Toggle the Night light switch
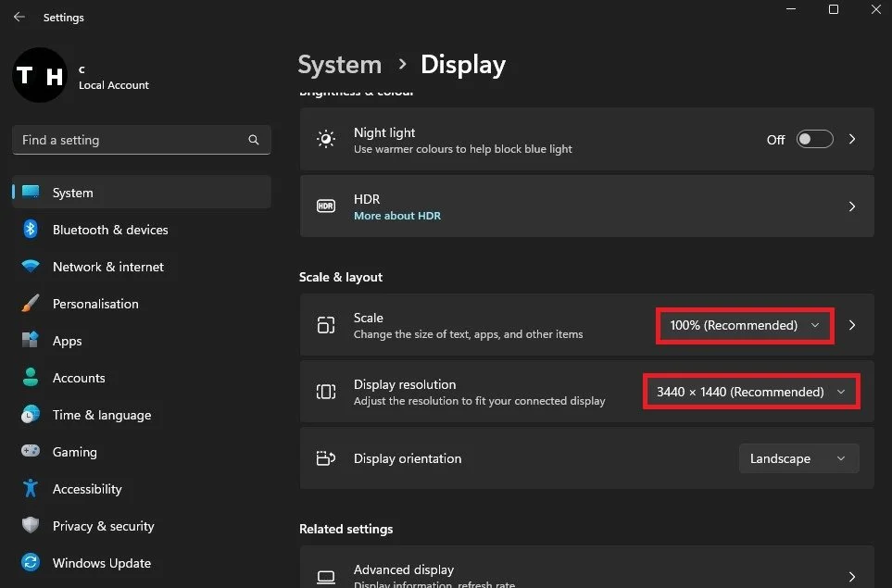The width and height of the screenshot is (892, 588). coord(814,139)
